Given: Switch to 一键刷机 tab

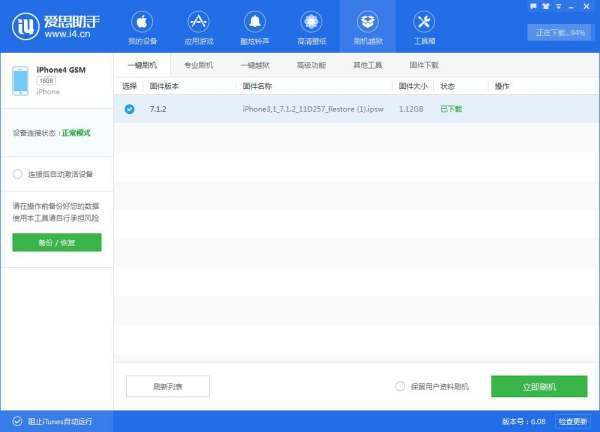Looking at the screenshot, I should coord(142,65).
